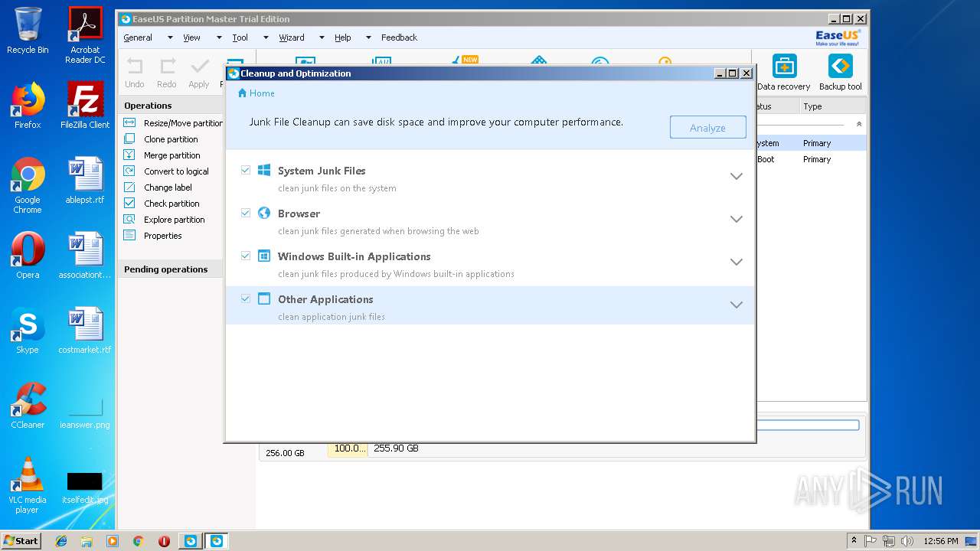
Task: Open General menu dropdown arrow
Action: point(170,37)
